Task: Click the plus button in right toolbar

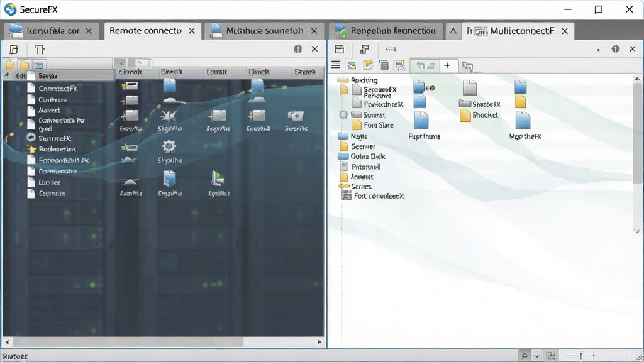Action: tap(447, 65)
